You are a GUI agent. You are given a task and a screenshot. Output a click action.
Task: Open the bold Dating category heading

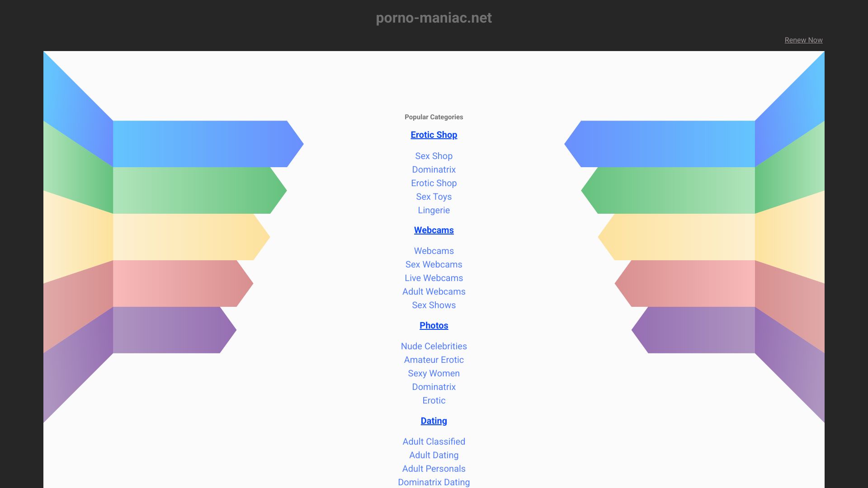(434, 421)
